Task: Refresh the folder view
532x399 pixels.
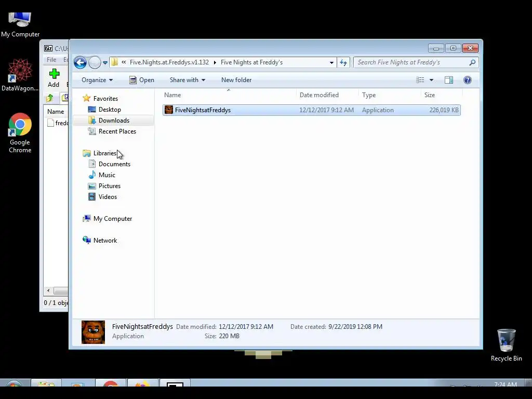Action: 343,62
